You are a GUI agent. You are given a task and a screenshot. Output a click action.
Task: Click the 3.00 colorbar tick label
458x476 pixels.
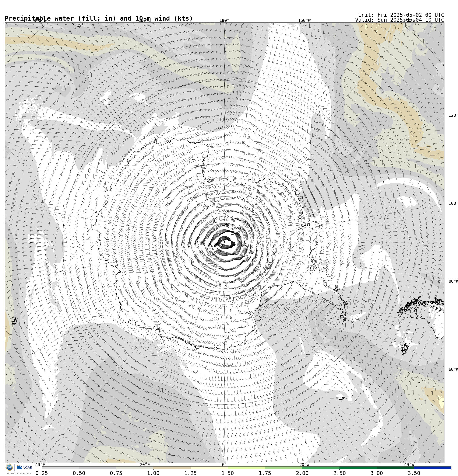pyautogui.click(x=377, y=473)
